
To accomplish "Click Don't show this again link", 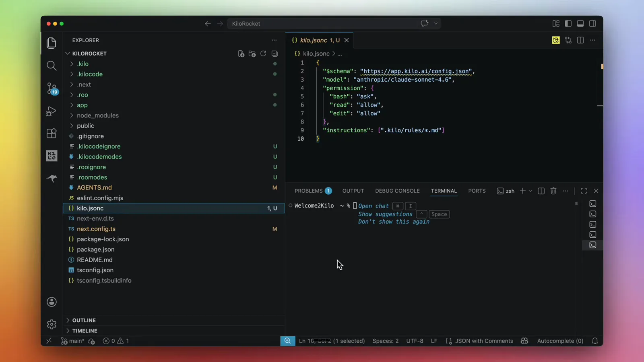I will pos(394,222).
